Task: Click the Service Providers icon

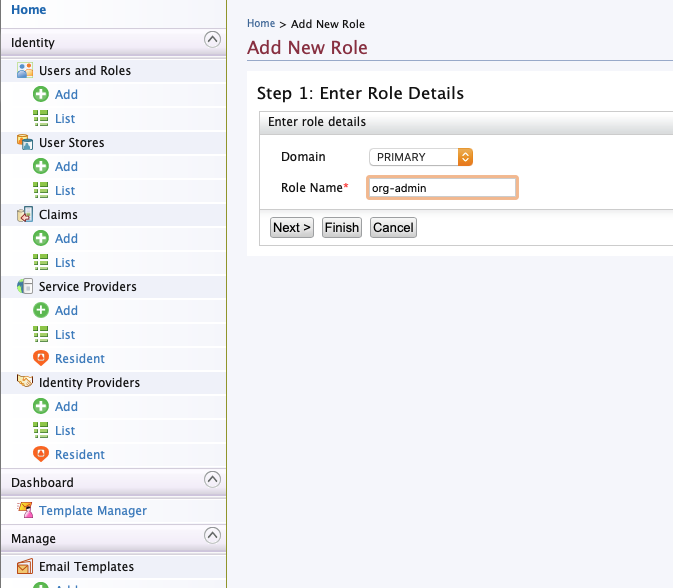Action: click(x=25, y=287)
